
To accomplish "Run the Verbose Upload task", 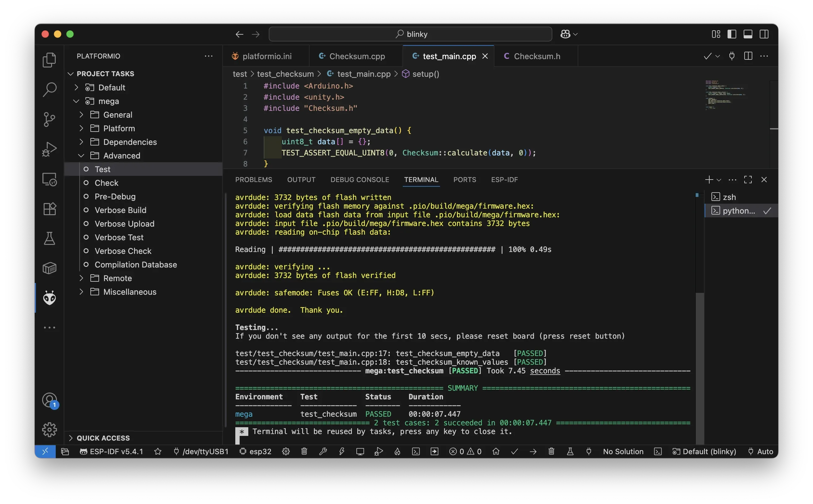I will tap(124, 224).
